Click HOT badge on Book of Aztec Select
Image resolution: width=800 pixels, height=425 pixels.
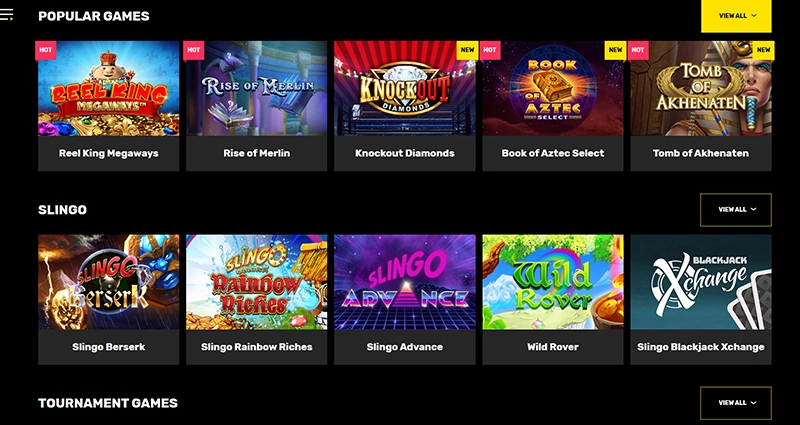490,50
